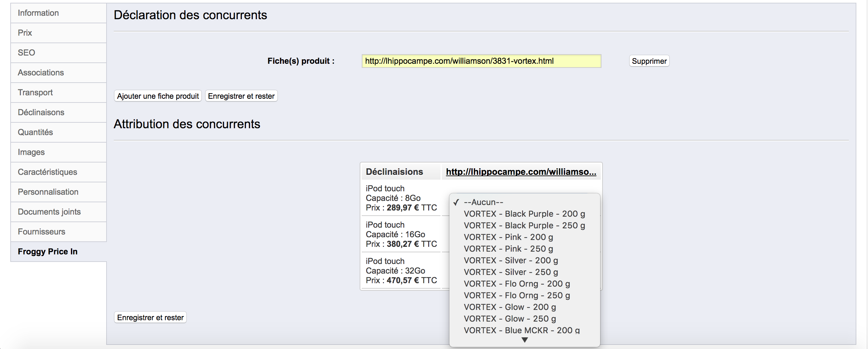Open the lhippocampe.com/williamso link in table header
The image size is (868, 349).
[x=521, y=172]
